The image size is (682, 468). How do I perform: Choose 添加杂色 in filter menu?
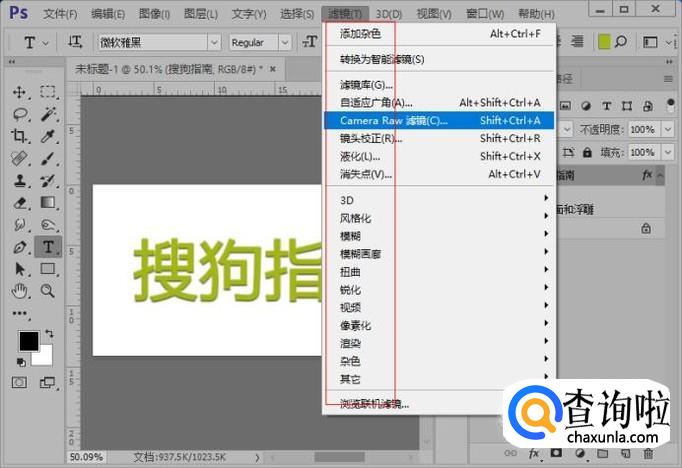(439, 33)
